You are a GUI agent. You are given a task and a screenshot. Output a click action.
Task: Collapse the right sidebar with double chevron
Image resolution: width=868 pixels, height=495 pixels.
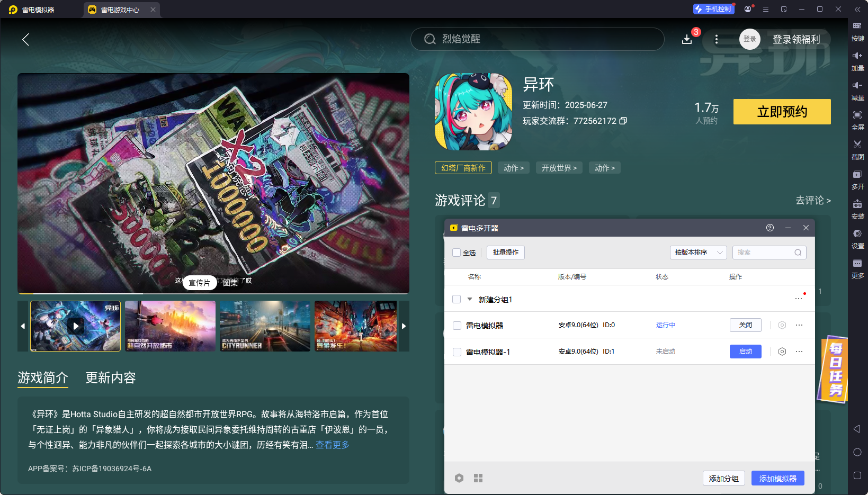tap(857, 9)
